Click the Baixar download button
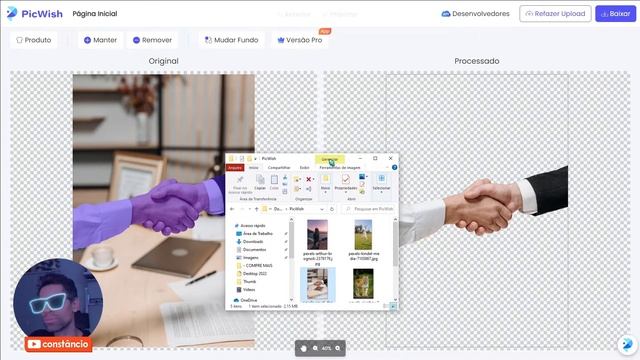Image resolution: width=640 pixels, height=360 pixels. point(616,13)
